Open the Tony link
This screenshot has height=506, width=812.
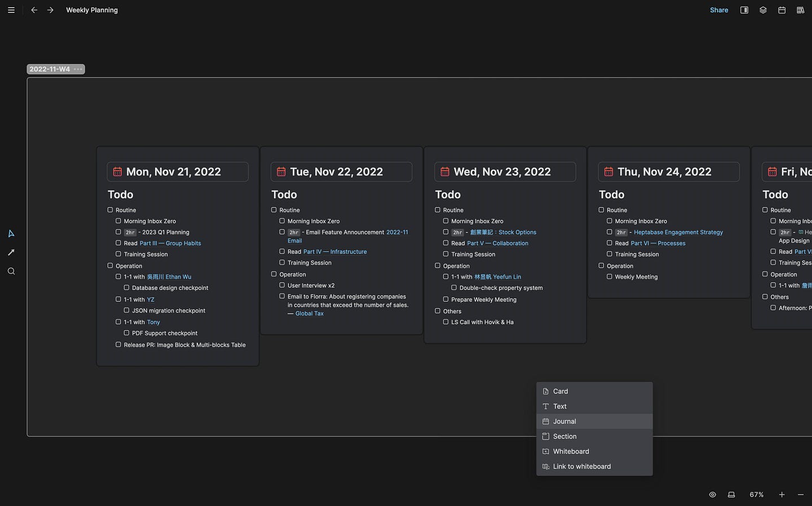coord(153,322)
